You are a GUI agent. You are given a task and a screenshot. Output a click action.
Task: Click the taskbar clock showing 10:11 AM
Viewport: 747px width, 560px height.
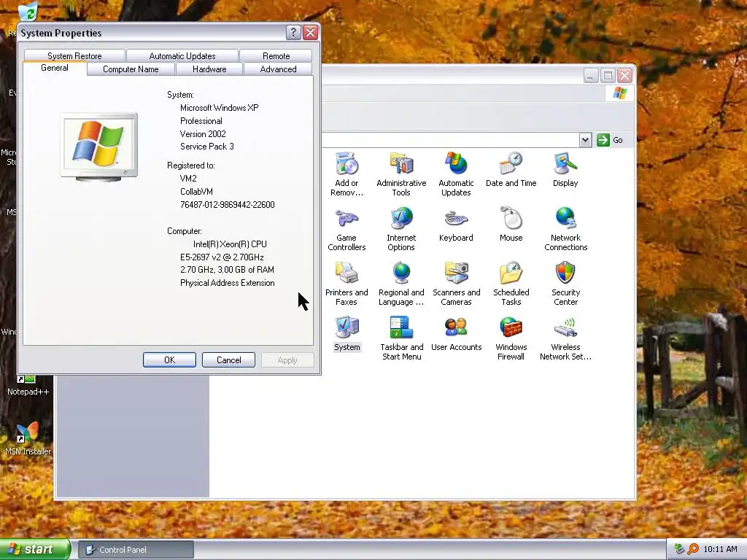pos(720,549)
